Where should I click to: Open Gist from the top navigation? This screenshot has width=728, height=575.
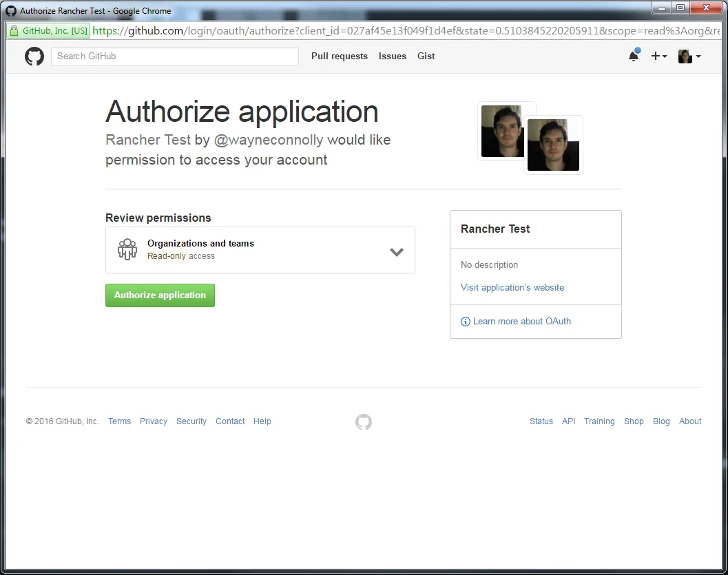click(x=426, y=56)
